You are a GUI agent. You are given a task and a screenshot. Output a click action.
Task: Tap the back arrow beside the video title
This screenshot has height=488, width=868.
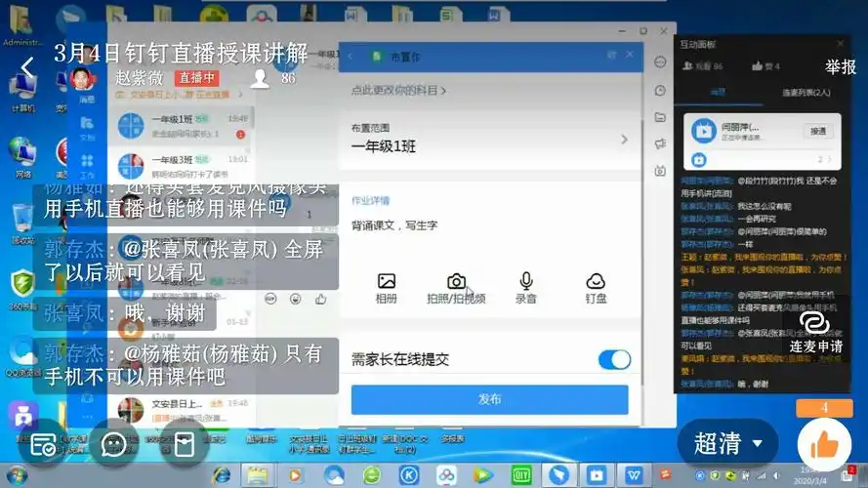[x=27, y=67]
